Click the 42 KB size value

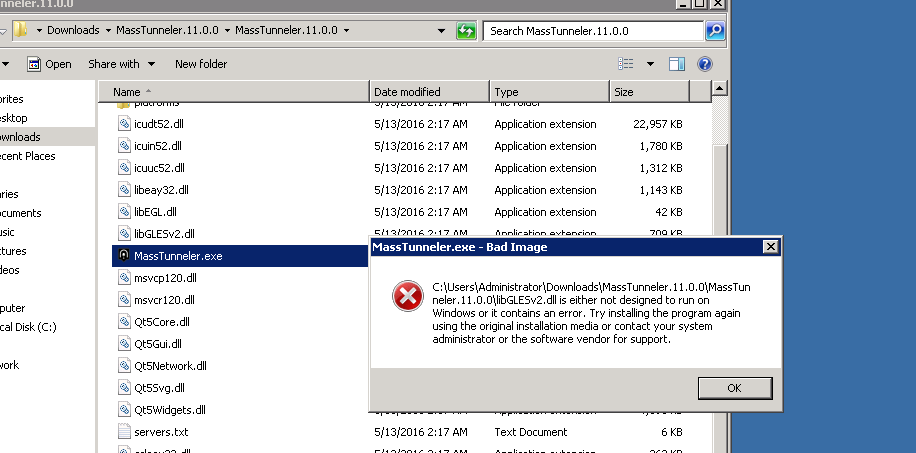(x=667, y=212)
